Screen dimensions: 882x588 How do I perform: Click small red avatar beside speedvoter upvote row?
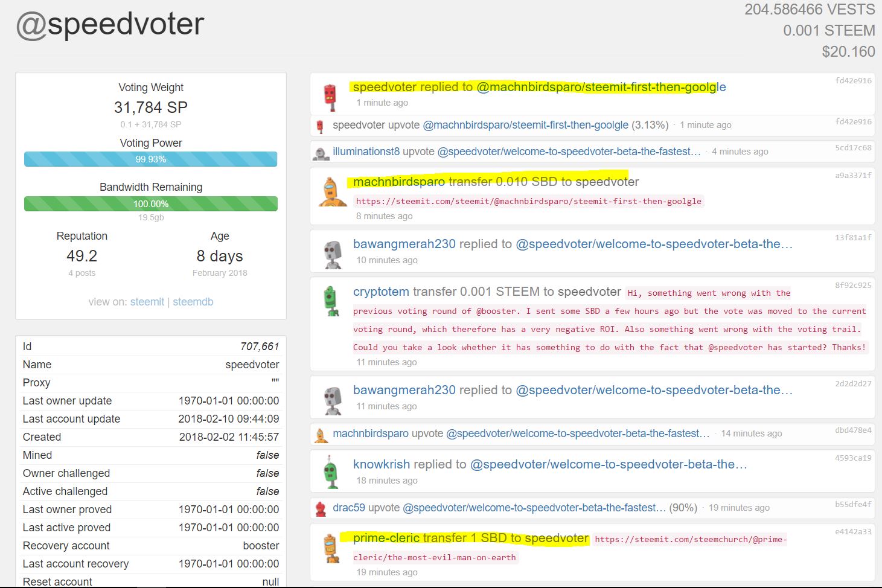click(x=320, y=126)
